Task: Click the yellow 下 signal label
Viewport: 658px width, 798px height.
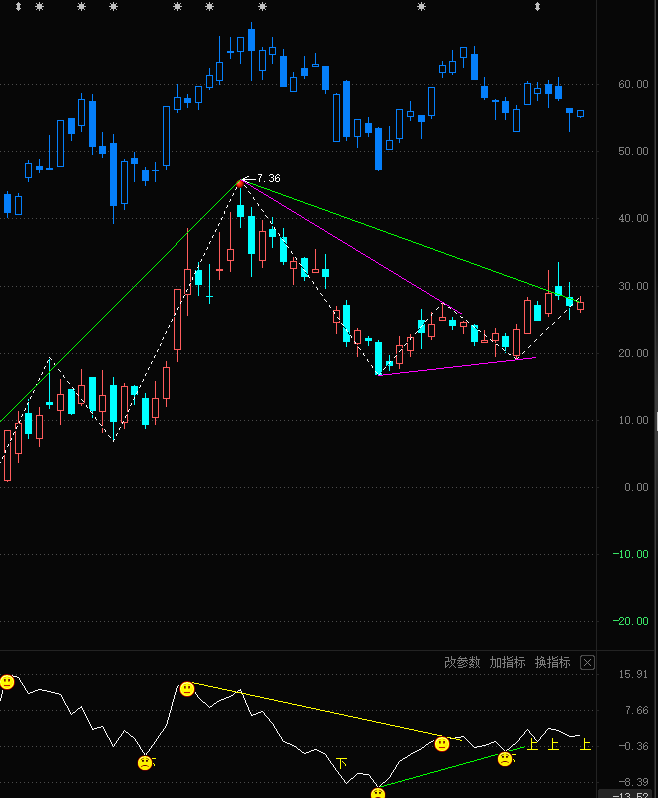Action: (342, 763)
